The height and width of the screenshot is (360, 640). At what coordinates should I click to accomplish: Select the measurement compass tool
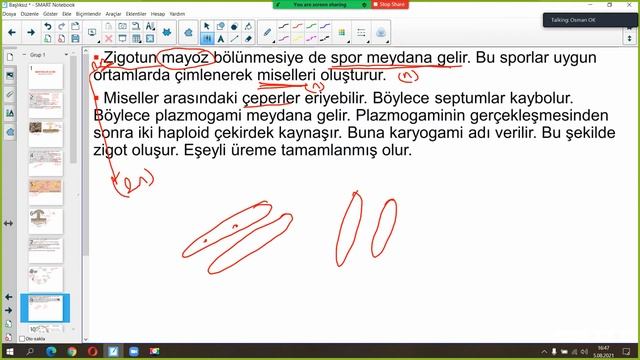[248, 27]
